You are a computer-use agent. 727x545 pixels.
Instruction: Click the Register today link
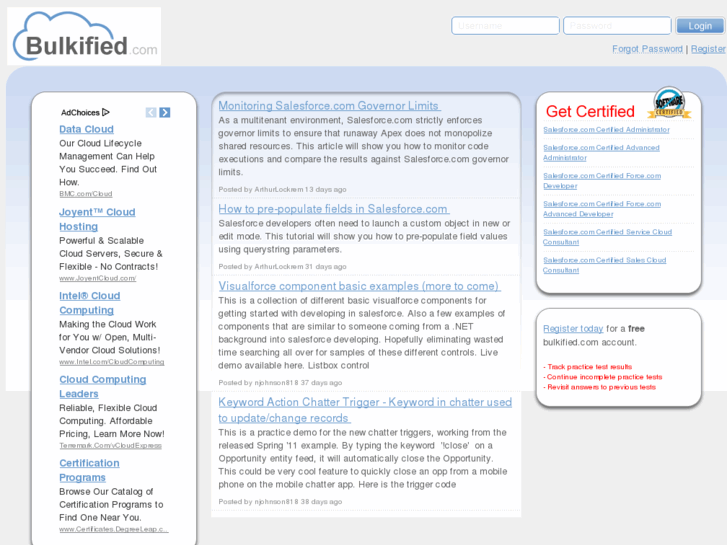(573, 328)
